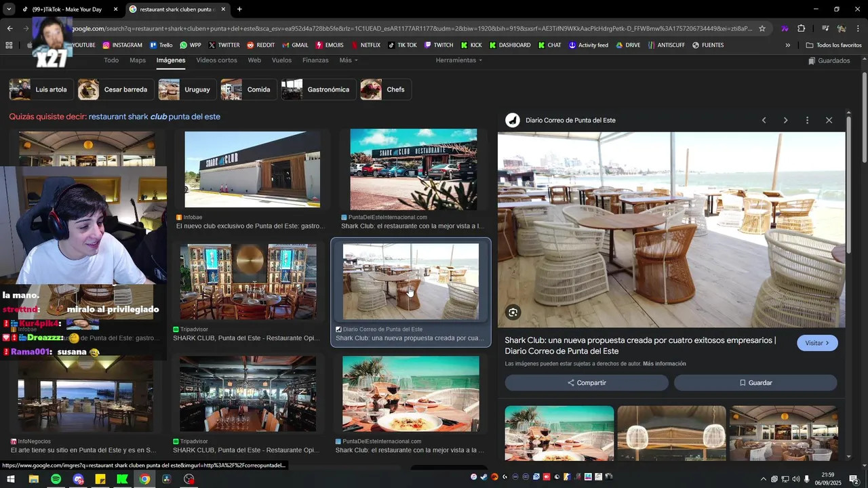868x488 pixels.
Task: Switch to the Todo search tab
Action: tap(111, 60)
